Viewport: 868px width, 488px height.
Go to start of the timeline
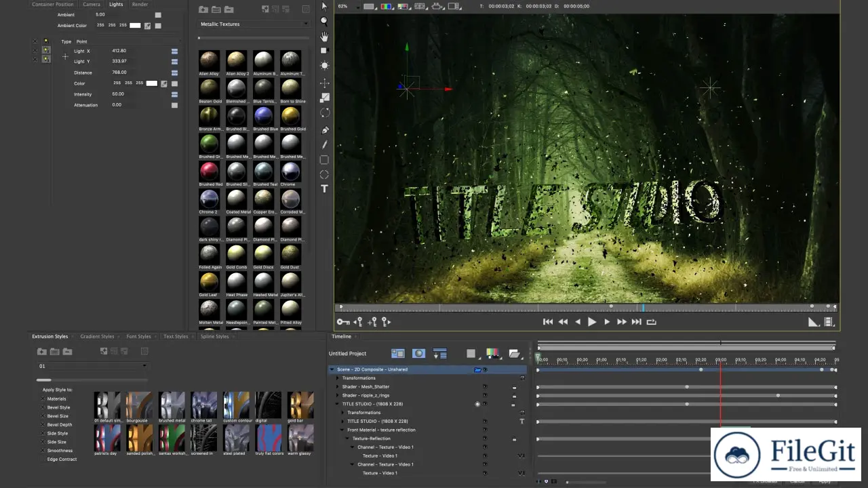coord(548,322)
